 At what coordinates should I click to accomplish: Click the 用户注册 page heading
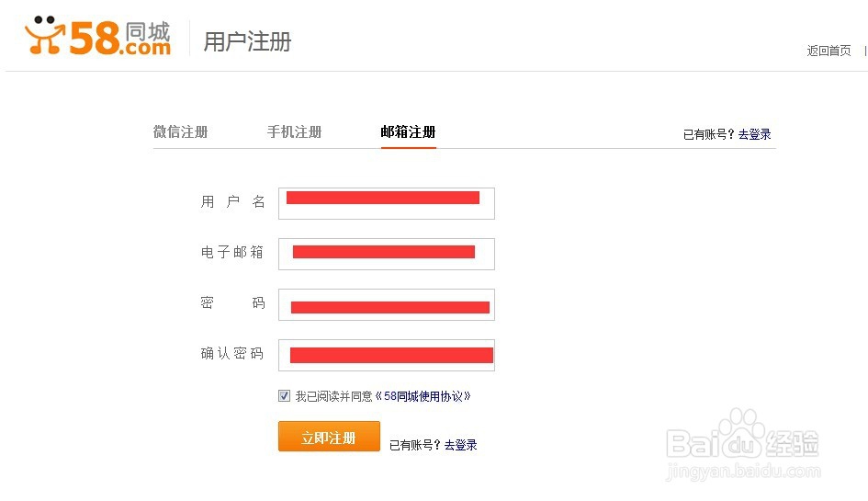coord(247,41)
